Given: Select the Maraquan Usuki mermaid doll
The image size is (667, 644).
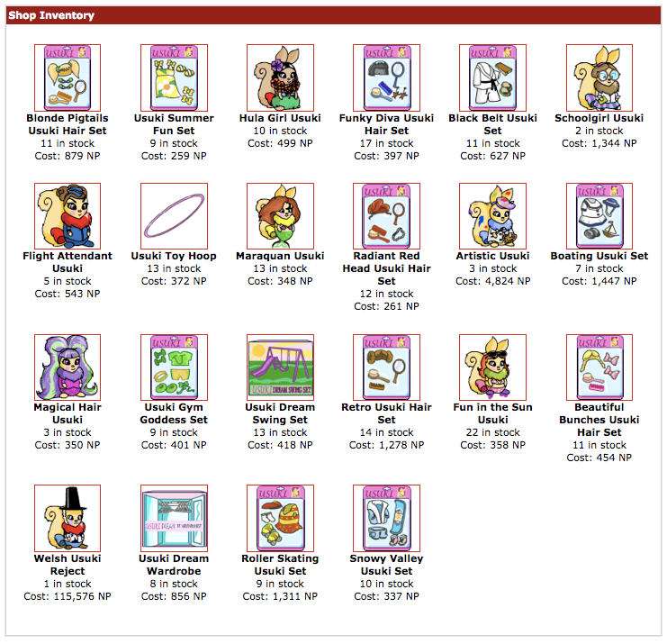Looking at the screenshot, I should click(x=280, y=216).
